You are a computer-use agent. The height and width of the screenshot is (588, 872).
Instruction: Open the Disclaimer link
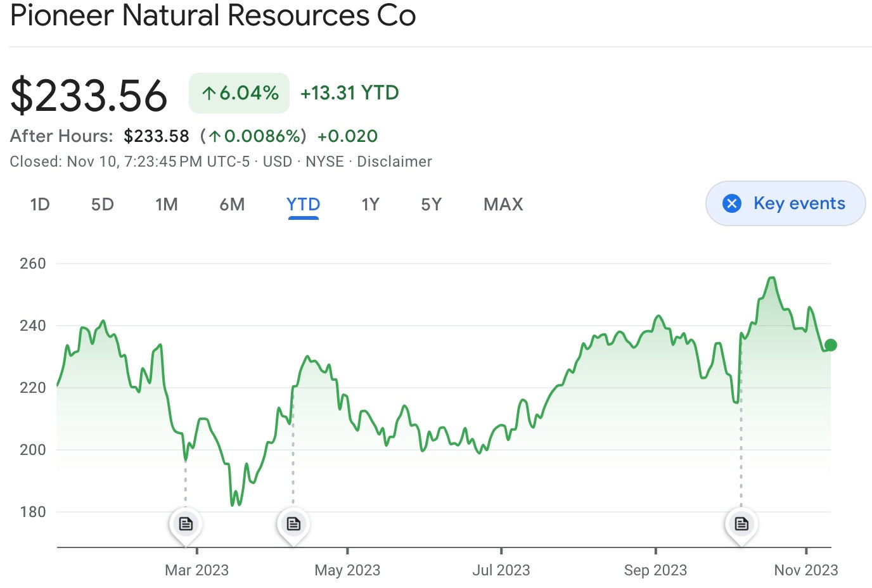coord(394,162)
